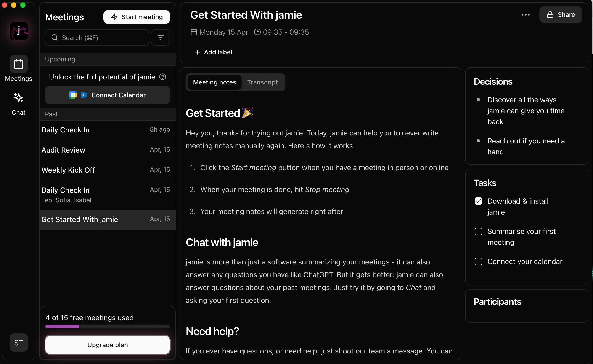Click the free meetings usage progress bar

tap(107, 327)
